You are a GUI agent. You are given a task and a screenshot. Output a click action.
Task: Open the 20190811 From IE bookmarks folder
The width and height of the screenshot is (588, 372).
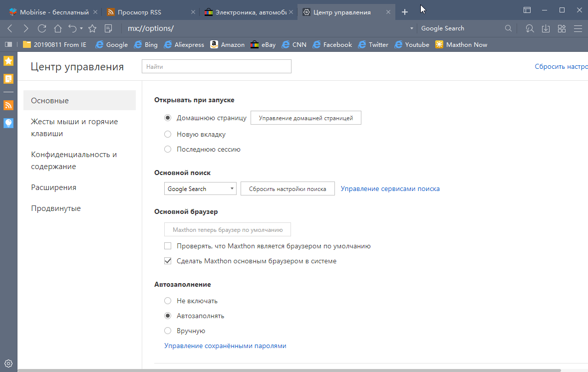coord(55,44)
